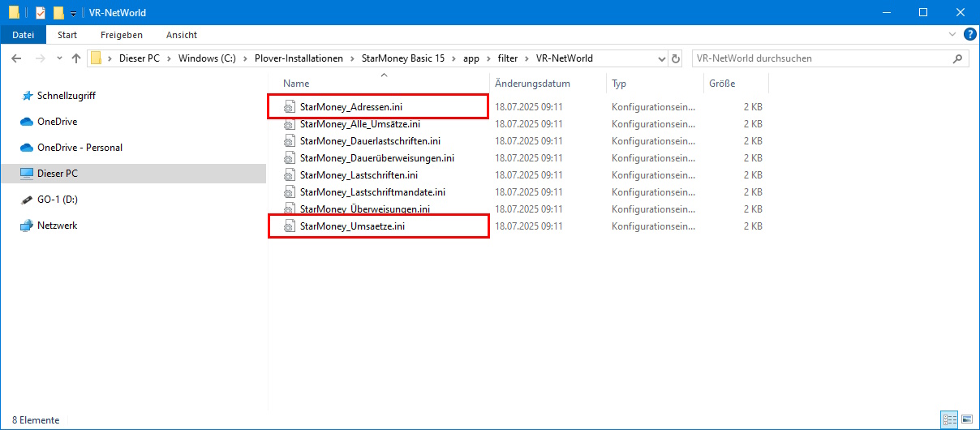The width and height of the screenshot is (980, 430).
Task: Go up one folder level
Action: (x=76, y=58)
